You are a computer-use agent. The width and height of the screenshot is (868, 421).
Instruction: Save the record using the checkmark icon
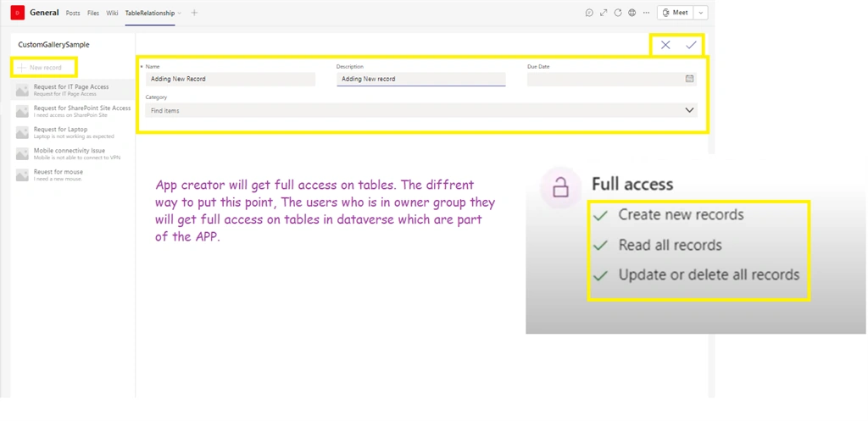(691, 46)
